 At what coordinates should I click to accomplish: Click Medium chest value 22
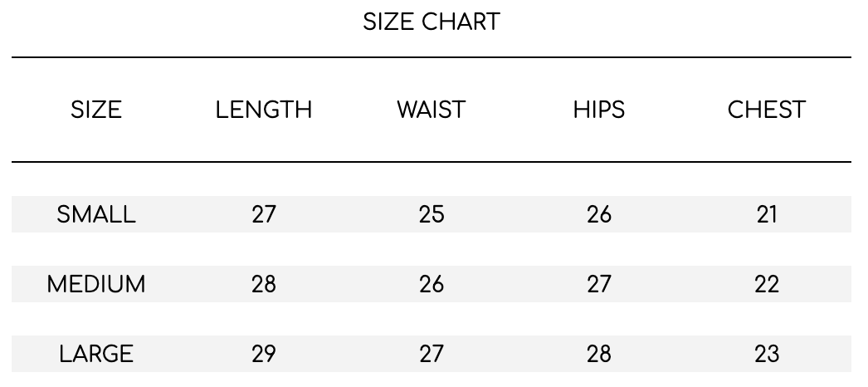click(767, 284)
